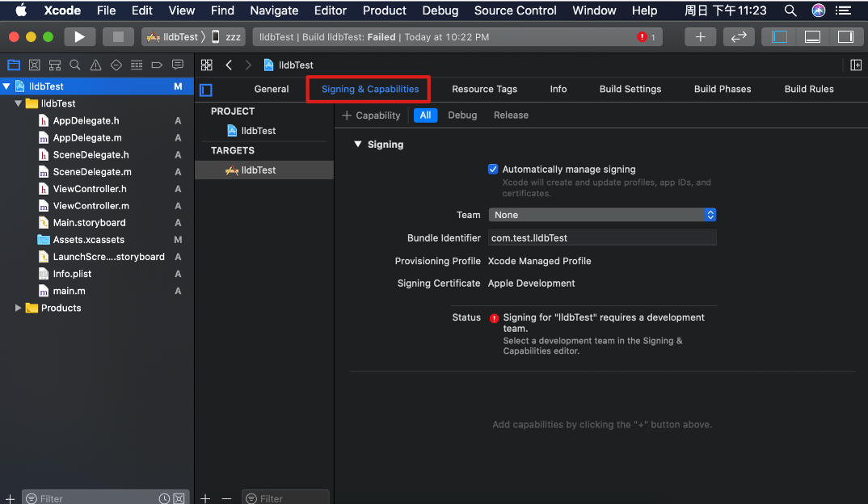Open the Report navigator speech bubble icon
The height and width of the screenshot is (504, 868).
[x=178, y=65]
